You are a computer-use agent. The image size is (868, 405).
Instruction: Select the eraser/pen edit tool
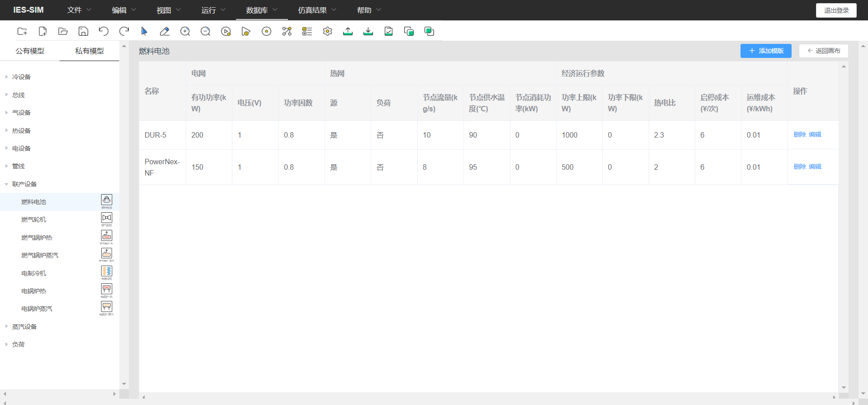[165, 31]
